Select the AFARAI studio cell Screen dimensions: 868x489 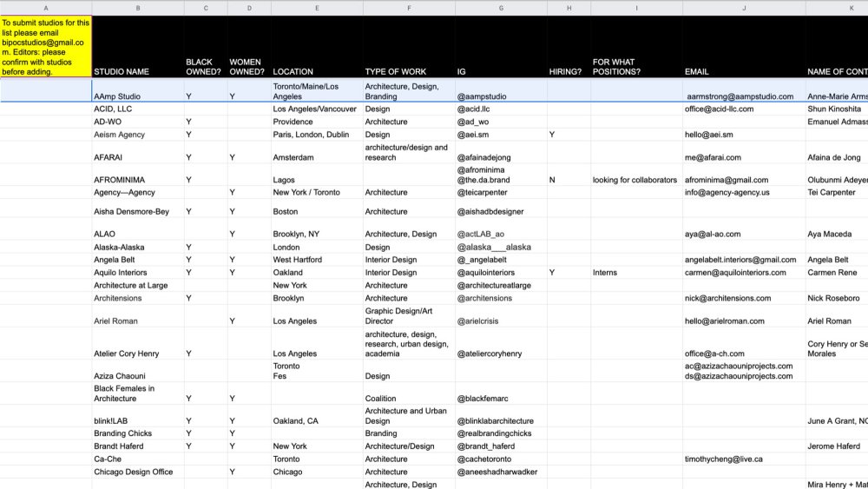tap(138, 152)
